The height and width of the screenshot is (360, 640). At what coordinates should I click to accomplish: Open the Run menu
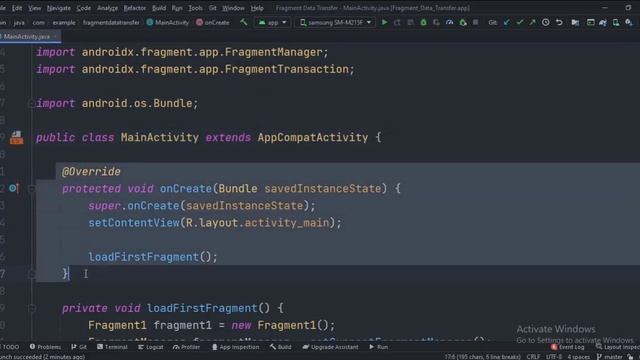click(177, 8)
